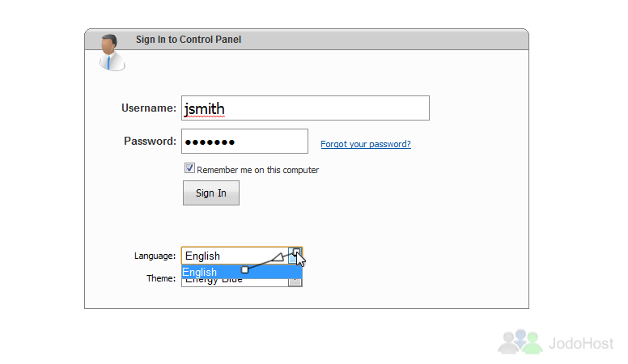Click the gray header bar of the panel

307,40
